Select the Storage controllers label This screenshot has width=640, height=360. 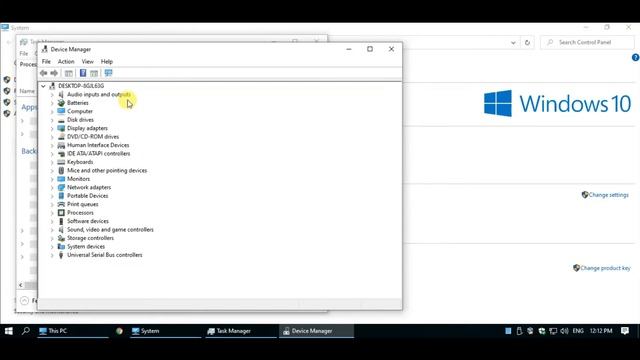click(90, 238)
